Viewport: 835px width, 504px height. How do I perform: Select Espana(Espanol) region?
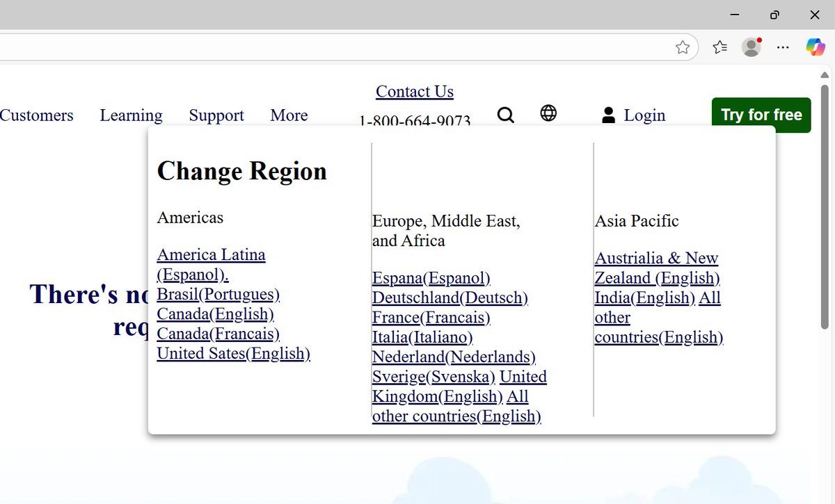[431, 278]
